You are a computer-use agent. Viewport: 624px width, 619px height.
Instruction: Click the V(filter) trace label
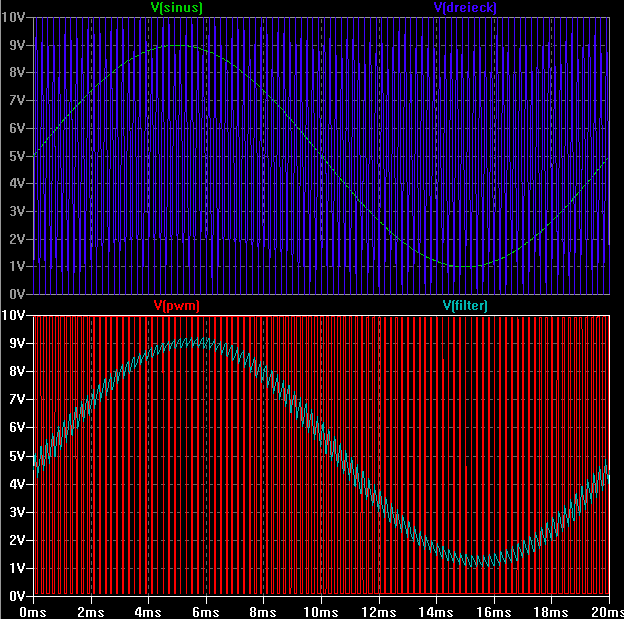click(465, 306)
